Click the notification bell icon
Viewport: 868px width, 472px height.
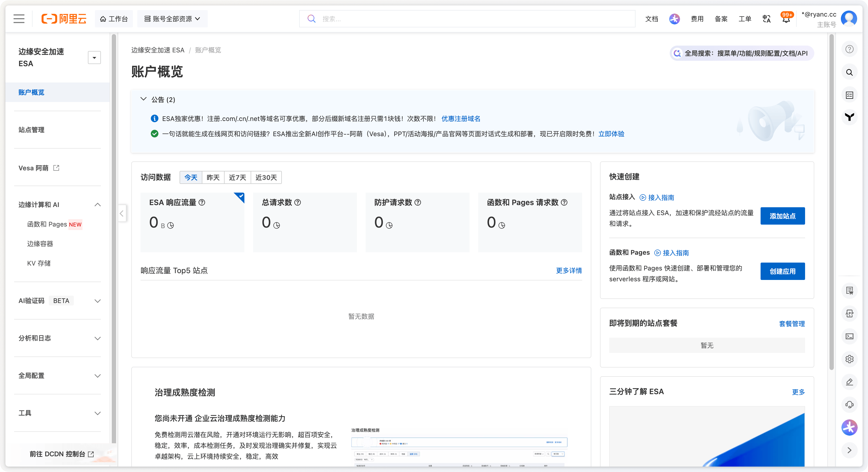coord(786,19)
